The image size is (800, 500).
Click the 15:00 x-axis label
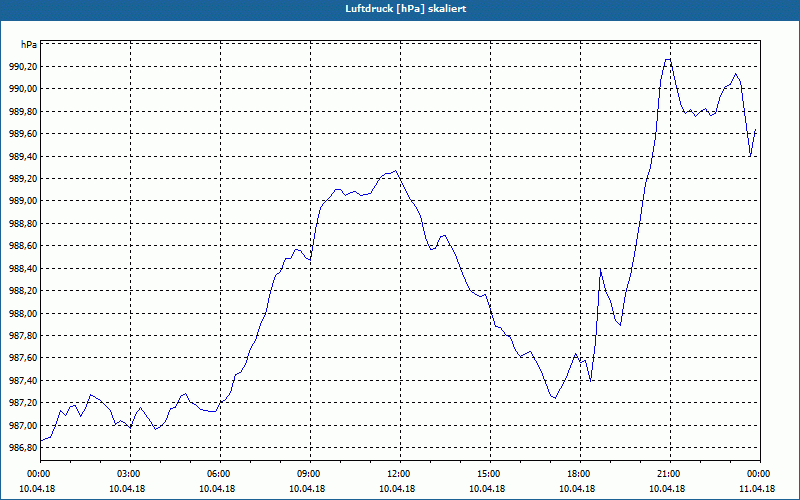[490, 474]
